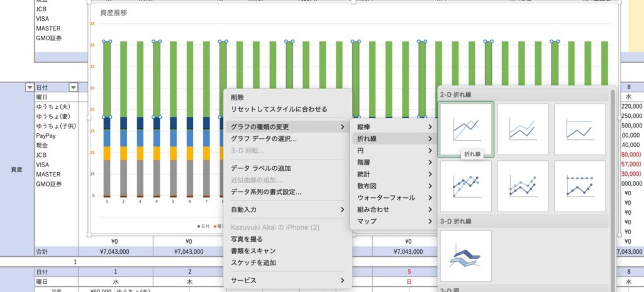This screenshot has width=644, height=292.
Task: Select the basic 2-D line chart thumbnail
Action: [x=466, y=128]
